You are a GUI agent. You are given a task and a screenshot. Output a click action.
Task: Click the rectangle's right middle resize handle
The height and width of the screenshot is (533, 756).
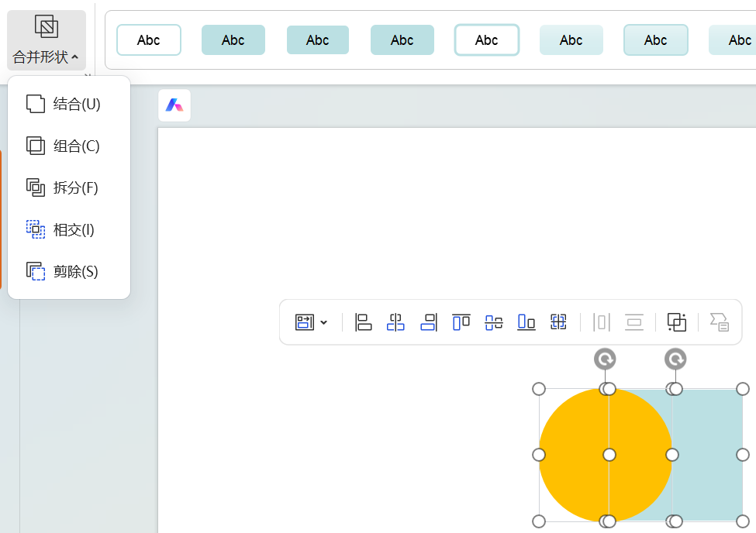point(743,455)
